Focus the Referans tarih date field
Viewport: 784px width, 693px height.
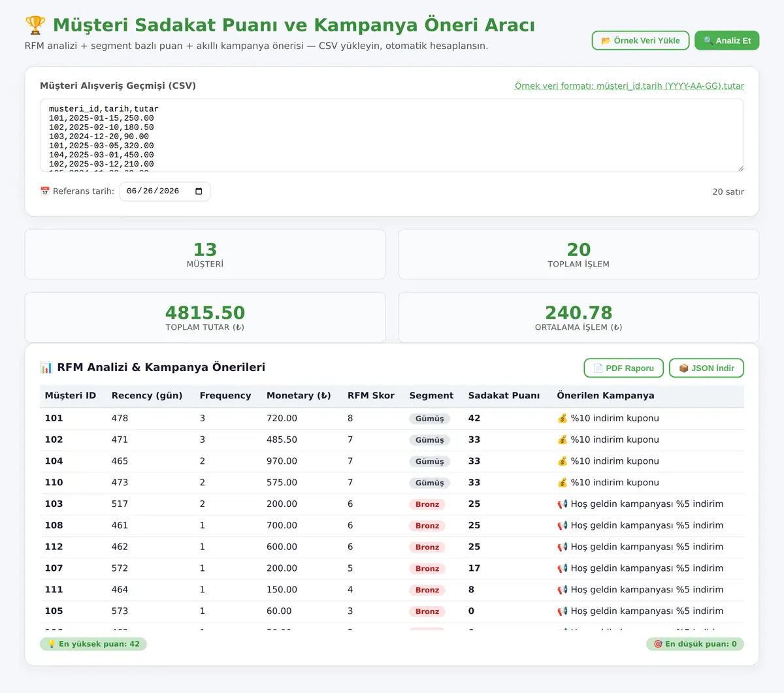165,191
